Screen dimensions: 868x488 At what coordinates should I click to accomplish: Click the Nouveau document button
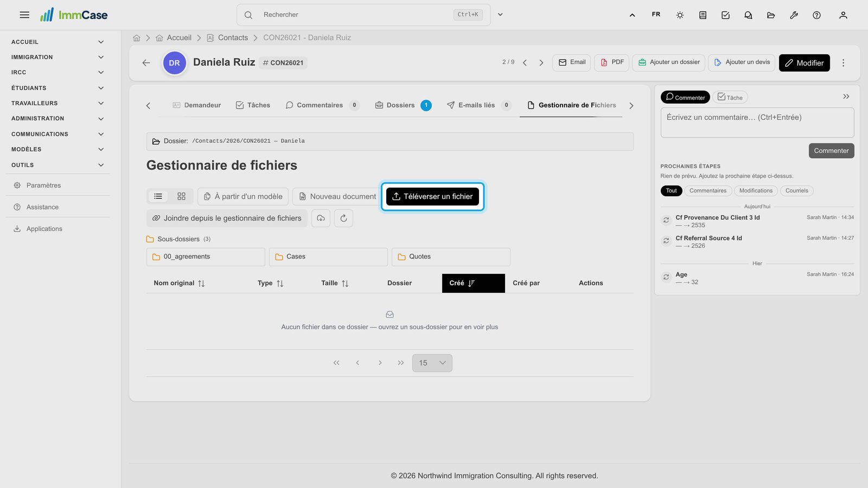337,196
